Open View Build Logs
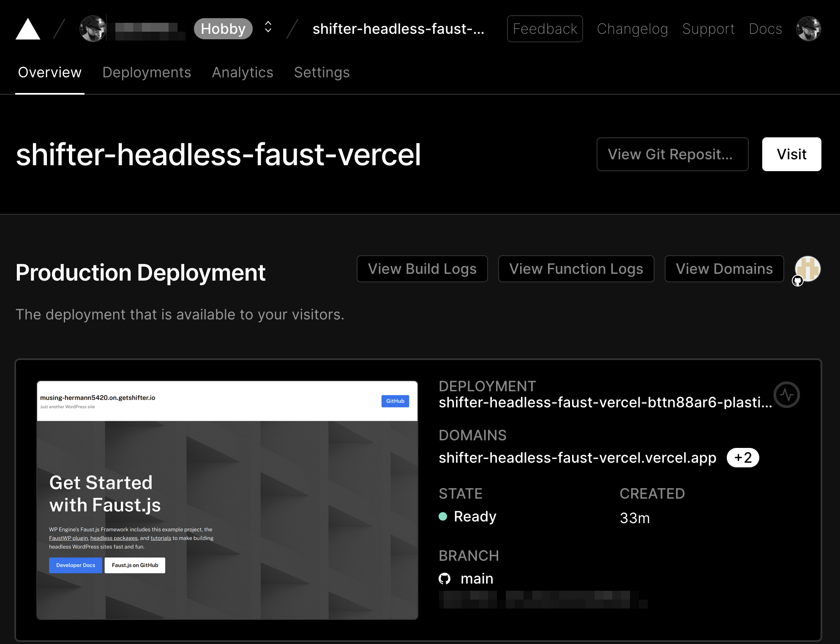Screen dimensions: 840x644 pos(422,269)
